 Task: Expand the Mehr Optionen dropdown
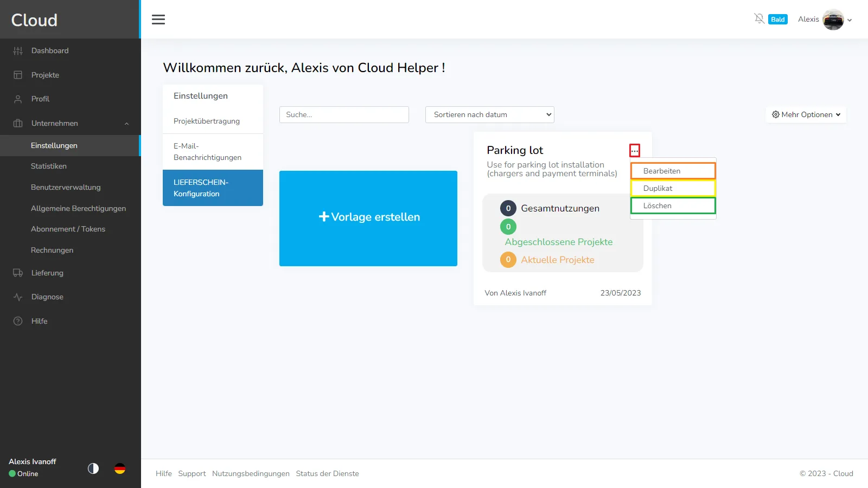806,114
